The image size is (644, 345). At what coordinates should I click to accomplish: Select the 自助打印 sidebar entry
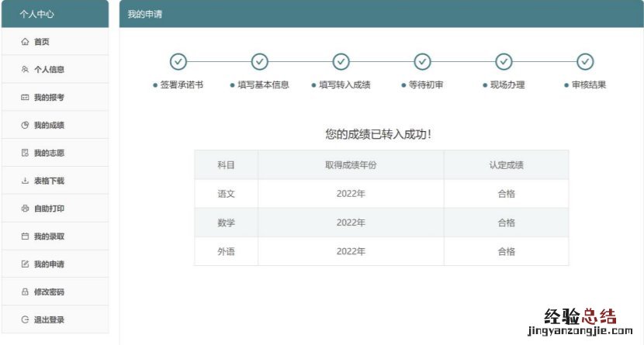coord(55,209)
